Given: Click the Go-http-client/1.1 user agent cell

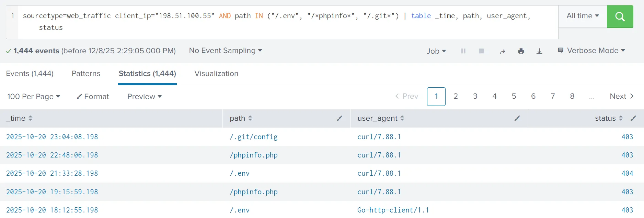Looking at the screenshot, I should pos(393,210).
